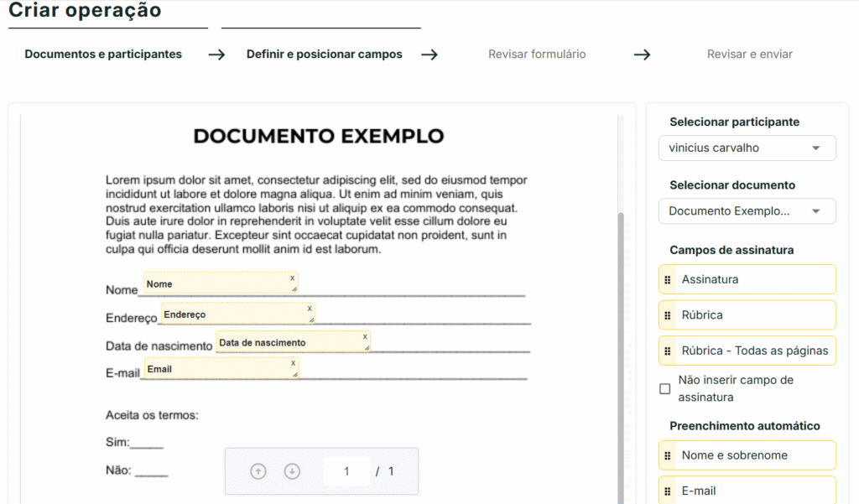Open the Revisar formulário step

pos(537,55)
